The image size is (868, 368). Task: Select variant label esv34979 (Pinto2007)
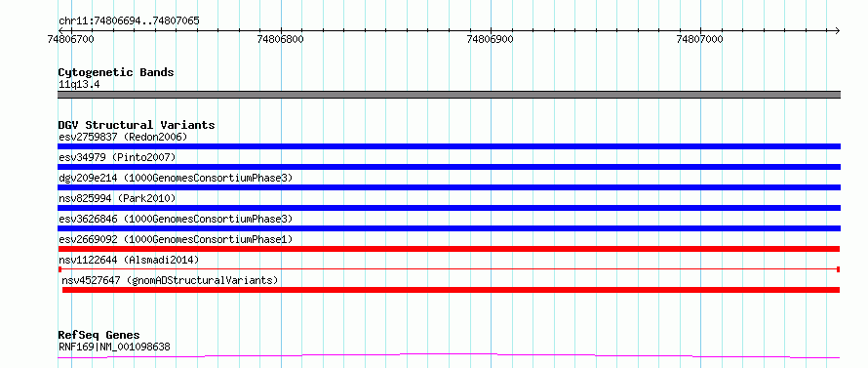[x=117, y=157]
